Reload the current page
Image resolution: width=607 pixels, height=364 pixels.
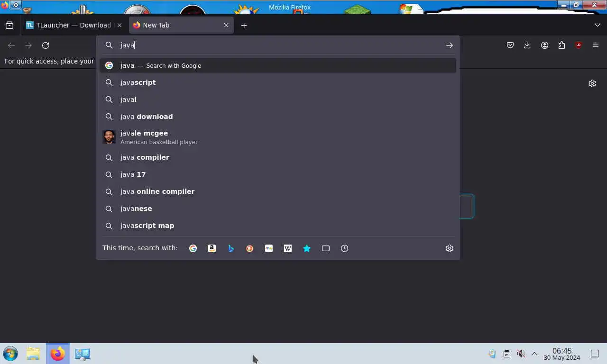[x=46, y=45]
